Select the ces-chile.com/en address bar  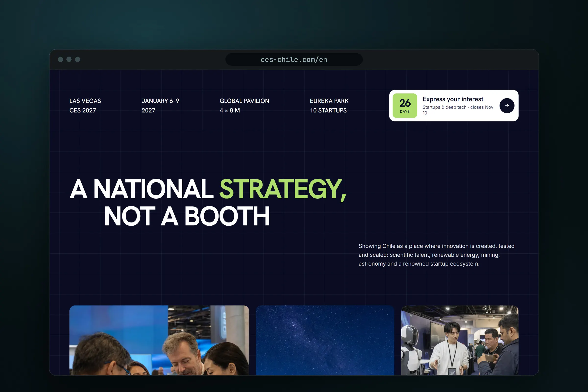294,60
